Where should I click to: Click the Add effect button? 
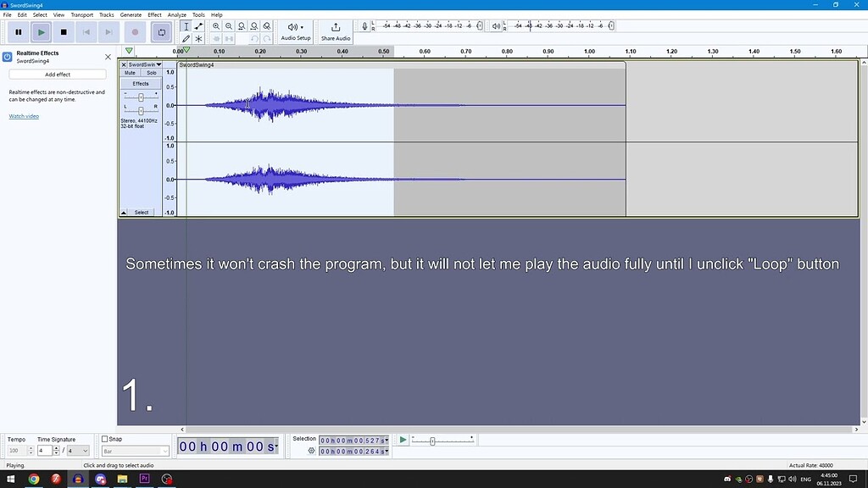[58, 75]
